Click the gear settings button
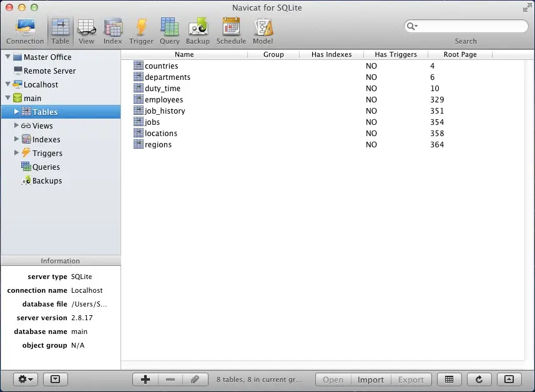Viewport: 535px width, 392px height. pyautogui.click(x=26, y=379)
